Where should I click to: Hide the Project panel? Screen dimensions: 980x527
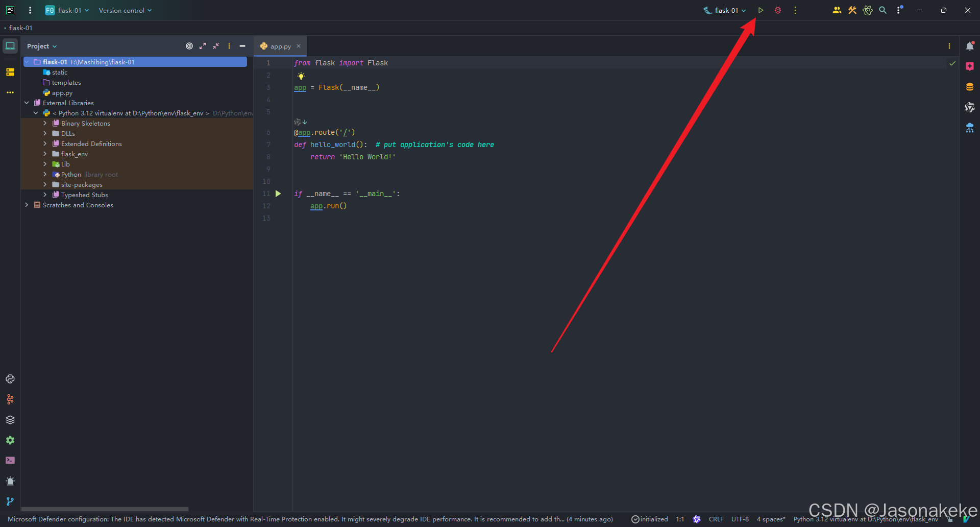[x=242, y=46]
